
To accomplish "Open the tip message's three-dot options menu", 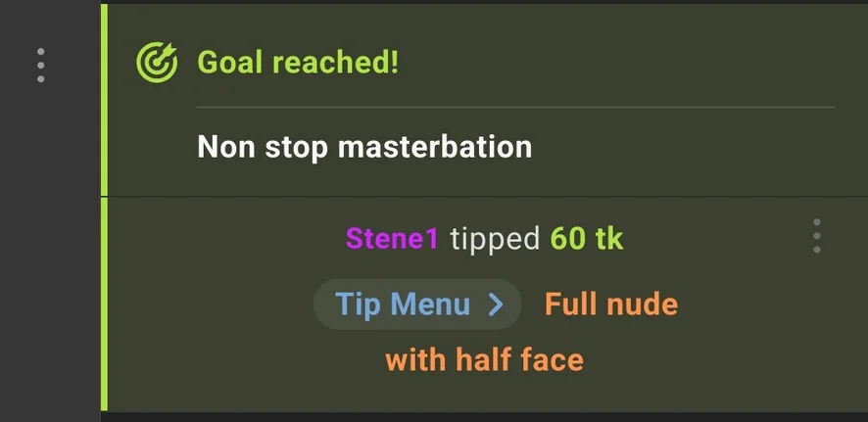I will coord(816,236).
